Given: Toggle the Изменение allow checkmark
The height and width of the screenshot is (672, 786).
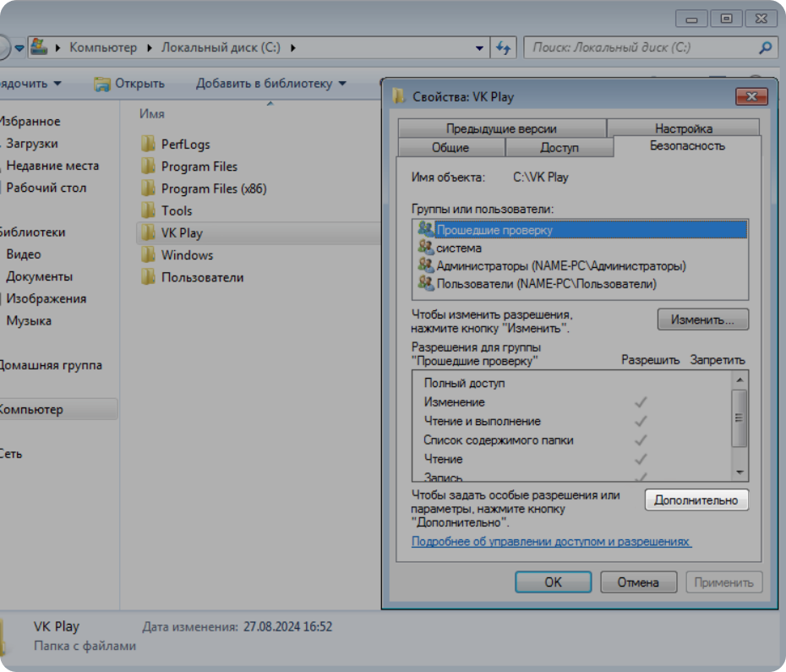Looking at the screenshot, I should click(x=641, y=402).
